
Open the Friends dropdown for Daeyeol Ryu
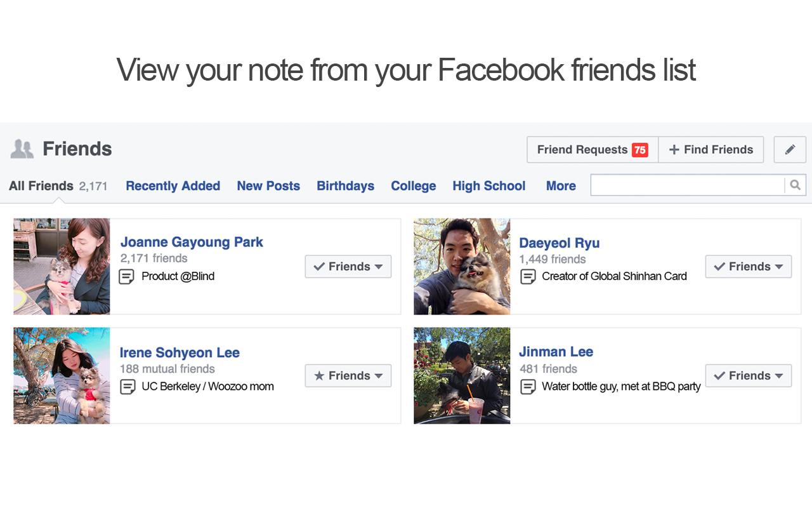[x=749, y=266]
